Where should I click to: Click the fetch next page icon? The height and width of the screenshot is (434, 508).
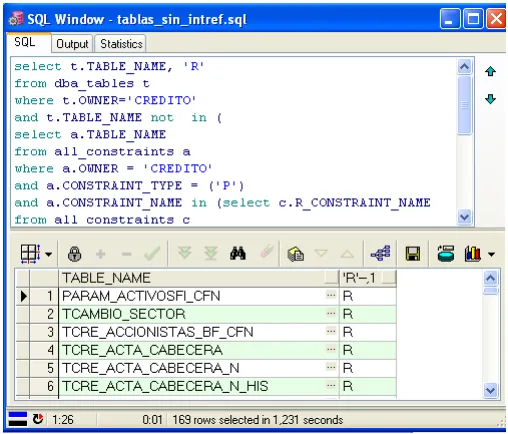[x=184, y=253]
